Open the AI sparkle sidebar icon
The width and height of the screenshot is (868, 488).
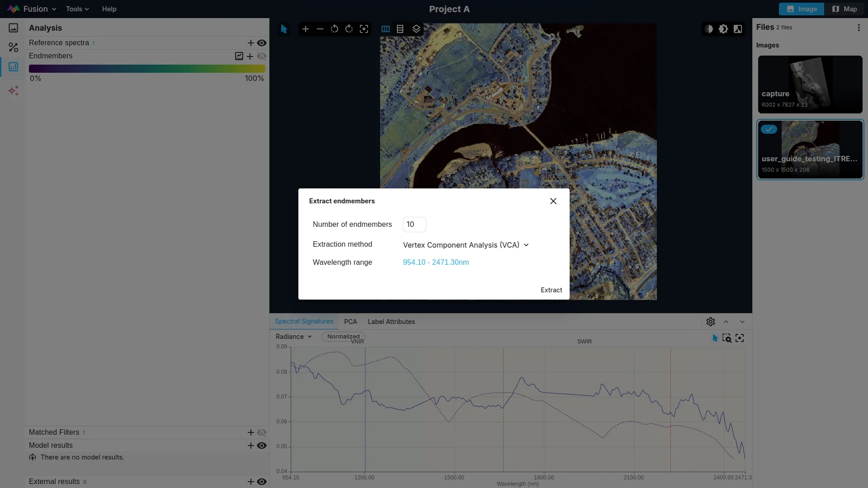coord(13,91)
